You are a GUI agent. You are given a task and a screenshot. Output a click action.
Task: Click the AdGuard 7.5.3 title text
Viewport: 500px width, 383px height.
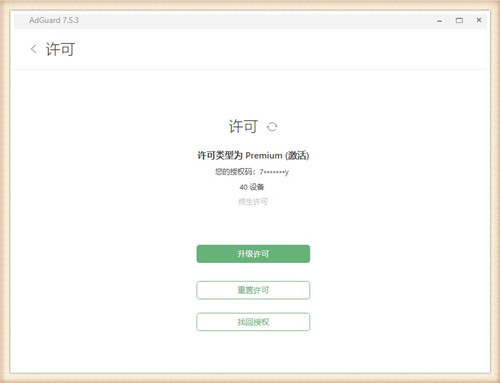coord(54,20)
